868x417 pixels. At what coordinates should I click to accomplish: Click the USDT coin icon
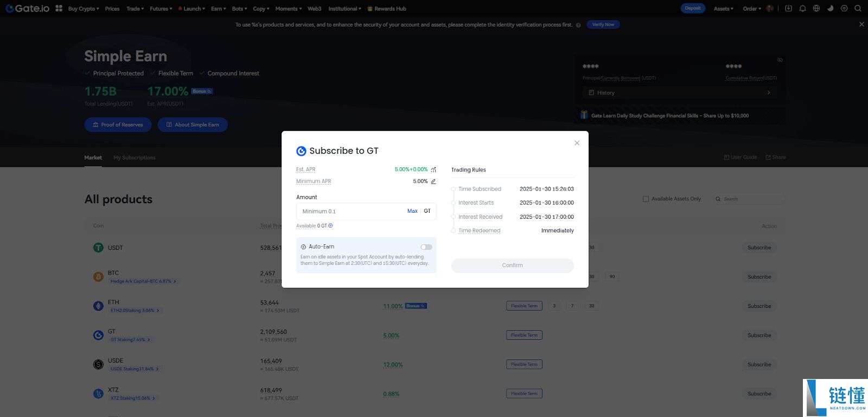98,248
